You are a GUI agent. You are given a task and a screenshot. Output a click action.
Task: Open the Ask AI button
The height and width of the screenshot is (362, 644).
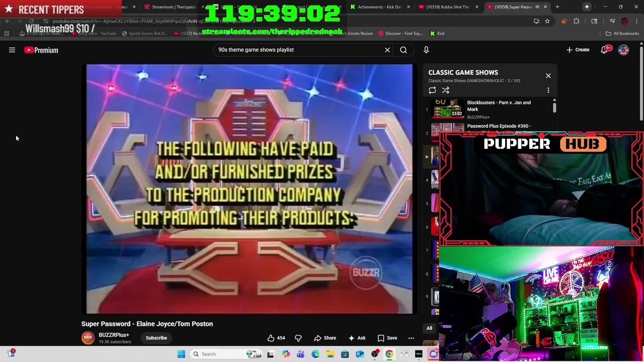coord(357,338)
